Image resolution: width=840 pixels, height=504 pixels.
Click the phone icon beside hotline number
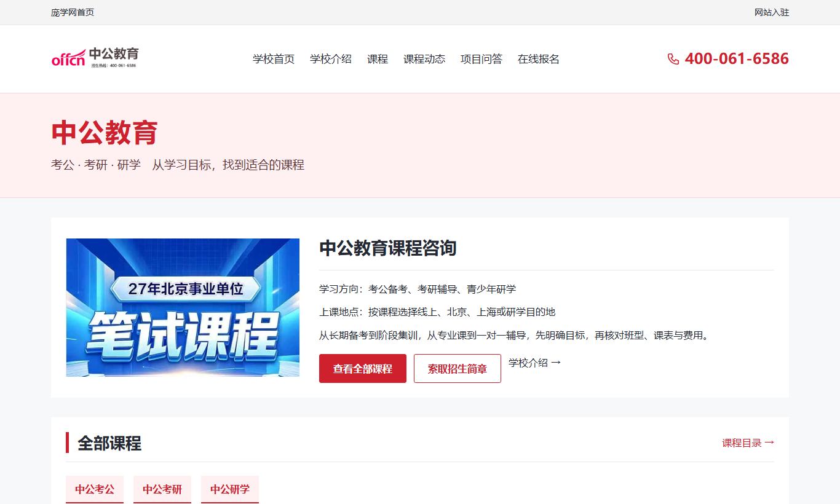click(673, 59)
